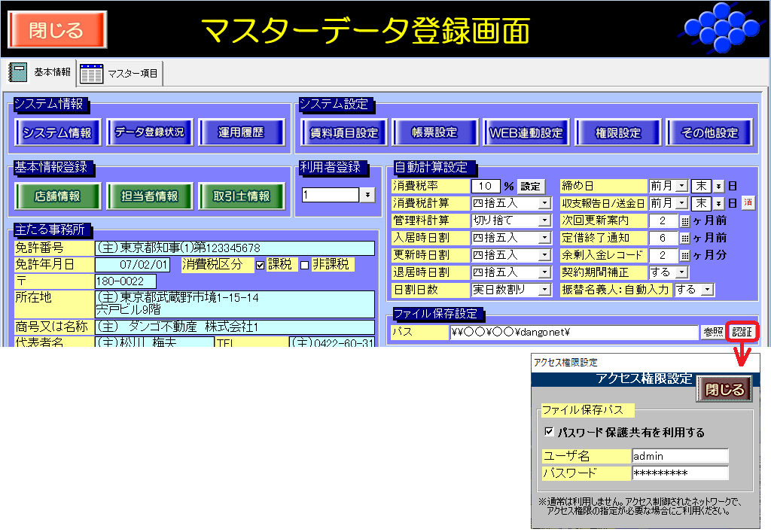Open the 店舗情報 green button
This screenshot has width=771, height=532.
[x=57, y=196]
